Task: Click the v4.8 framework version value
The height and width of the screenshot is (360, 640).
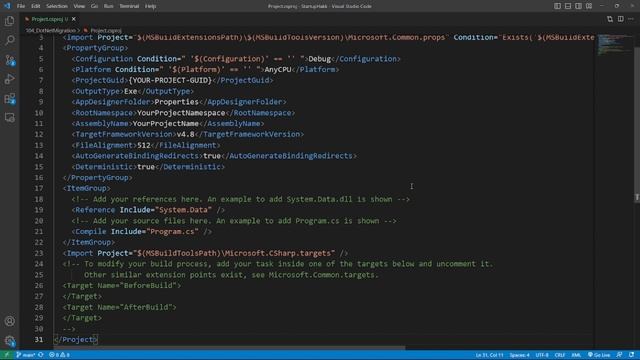Action: [x=185, y=134]
